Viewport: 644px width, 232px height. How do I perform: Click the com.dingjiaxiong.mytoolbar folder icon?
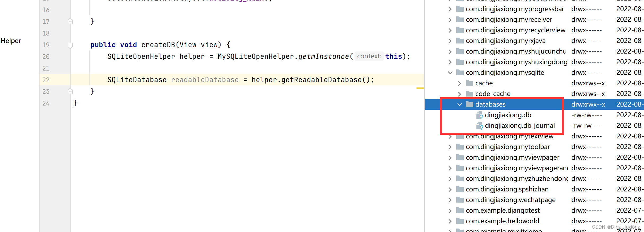460,147
